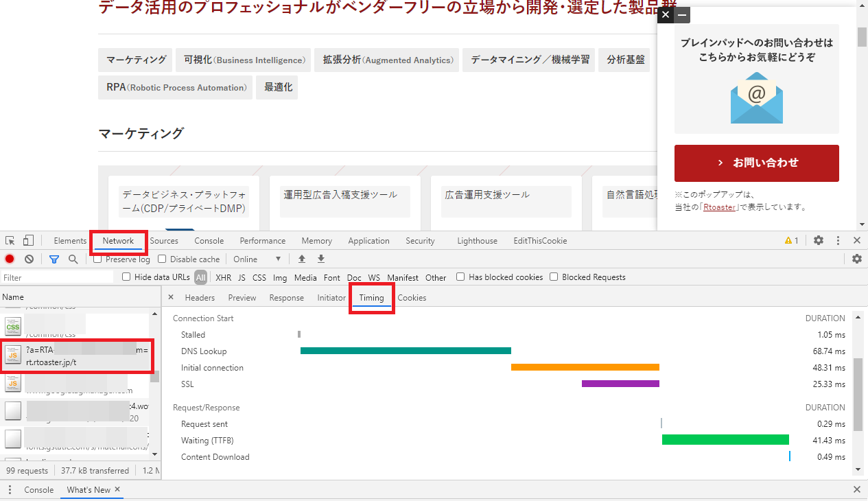Select the RPA Robotic Process Automation tag
This screenshot has width=868, height=501.
click(x=176, y=87)
